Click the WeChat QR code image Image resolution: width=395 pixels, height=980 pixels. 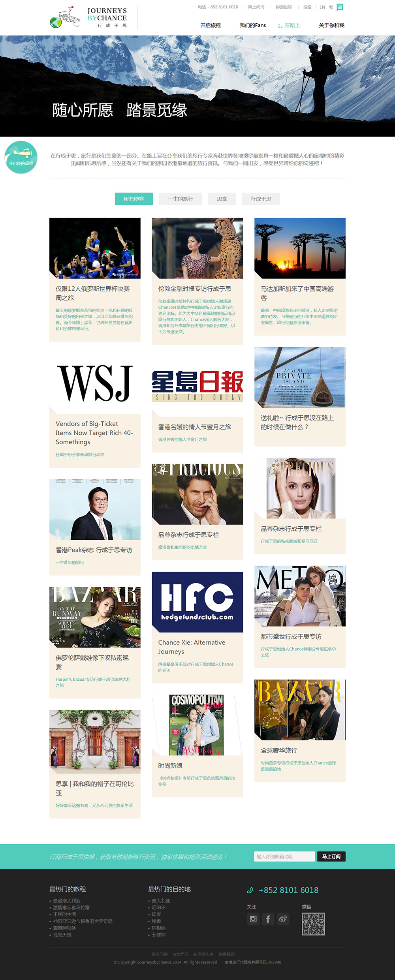(x=313, y=924)
